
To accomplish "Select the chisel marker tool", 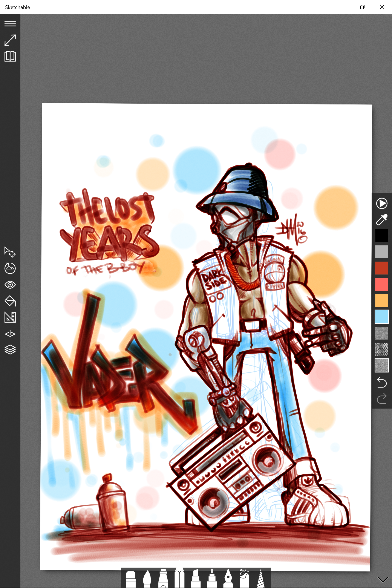I will coord(196,579).
